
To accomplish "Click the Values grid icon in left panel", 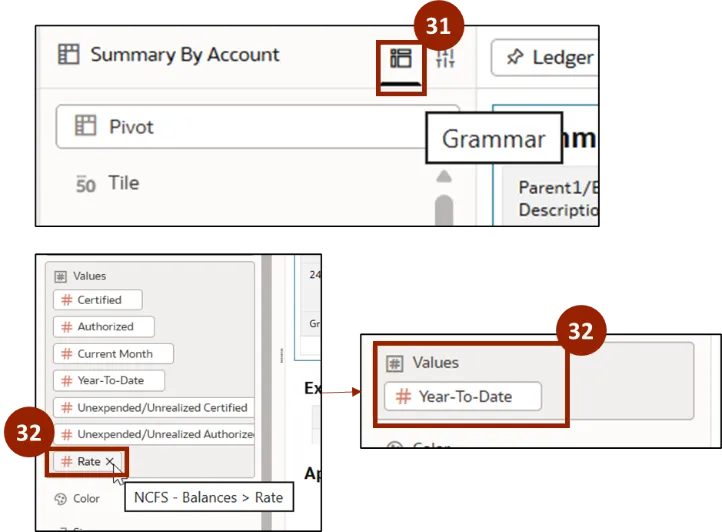I will pyautogui.click(x=60, y=276).
